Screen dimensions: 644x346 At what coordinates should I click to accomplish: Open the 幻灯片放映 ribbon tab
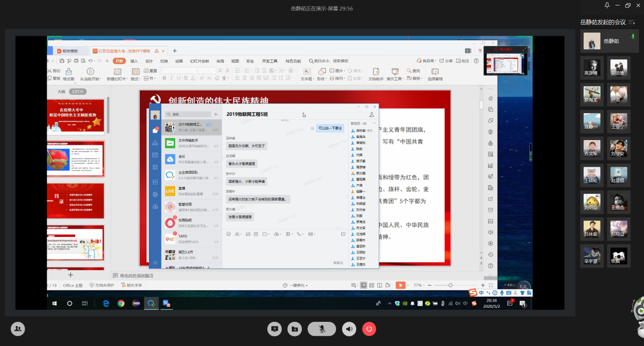click(x=199, y=61)
